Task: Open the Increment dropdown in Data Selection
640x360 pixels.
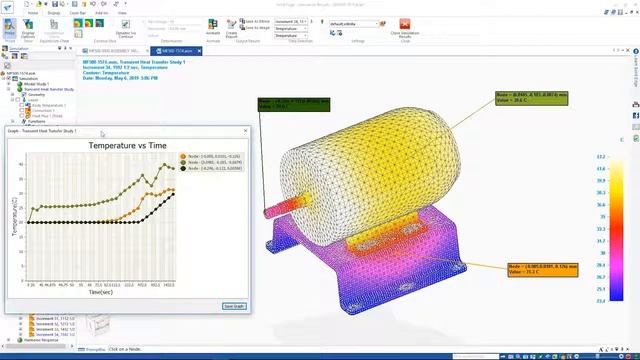Action: (x=291, y=22)
